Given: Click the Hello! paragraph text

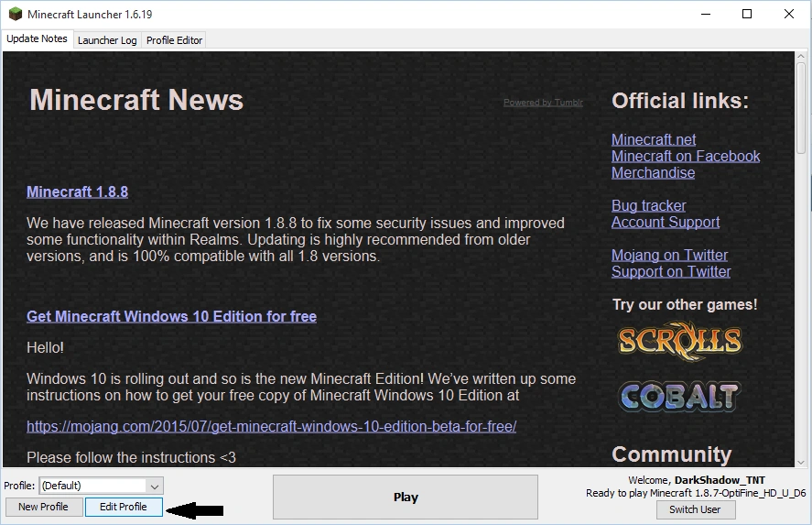Looking at the screenshot, I should [x=45, y=348].
